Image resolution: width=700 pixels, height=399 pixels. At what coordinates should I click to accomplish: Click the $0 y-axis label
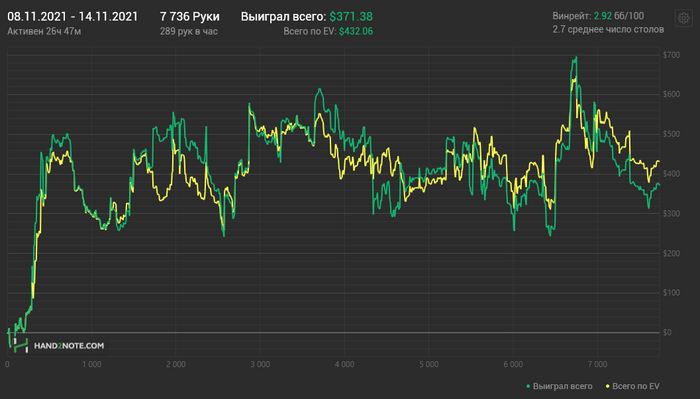click(x=667, y=332)
